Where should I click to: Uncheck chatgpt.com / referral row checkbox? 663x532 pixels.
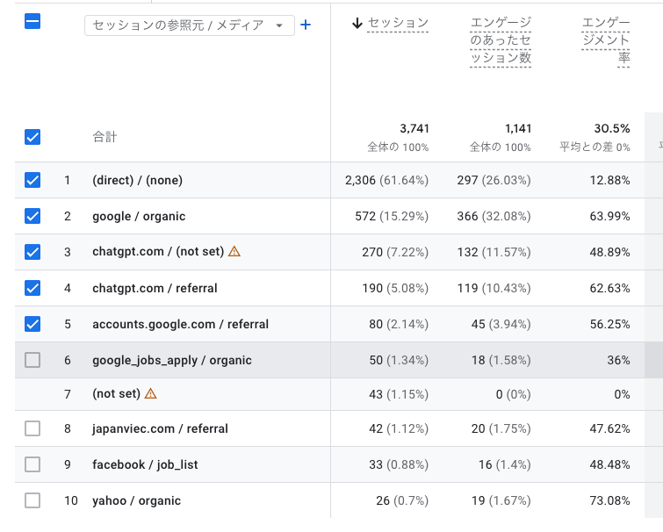[x=32, y=288]
